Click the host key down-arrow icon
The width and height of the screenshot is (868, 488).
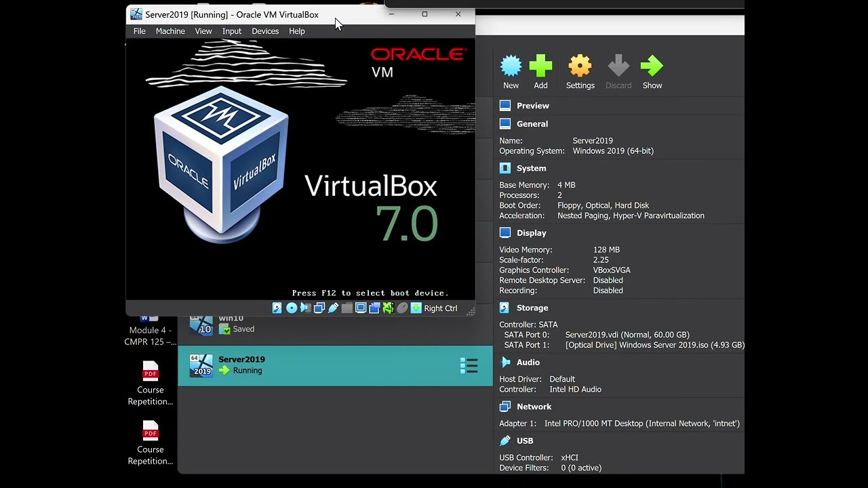point(416,308)
